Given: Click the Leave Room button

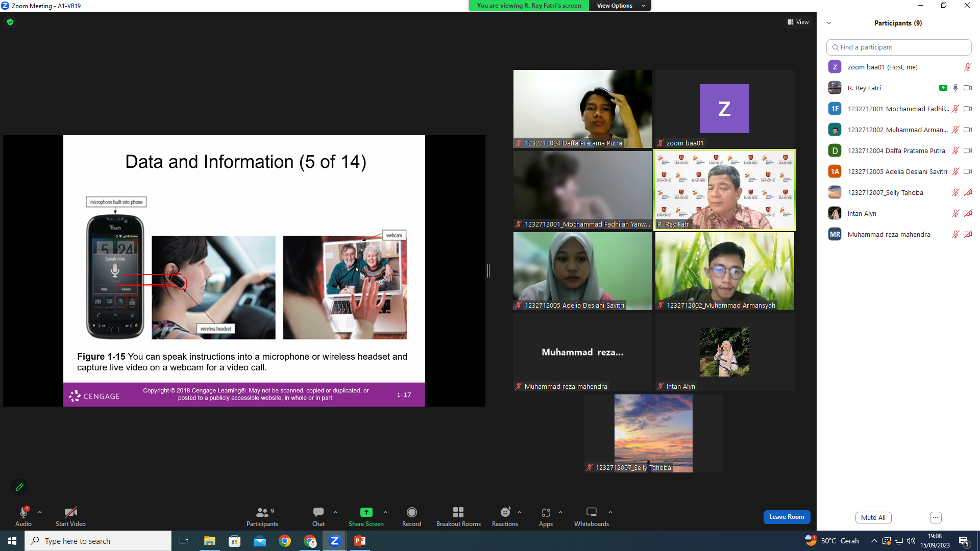Looking at the screenshot, I should (787, 517).
